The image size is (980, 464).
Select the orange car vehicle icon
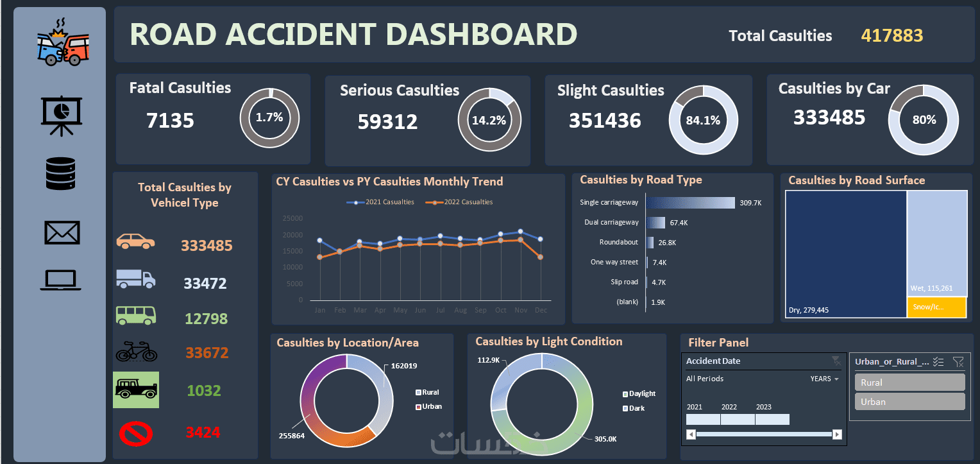pos(135,241)
